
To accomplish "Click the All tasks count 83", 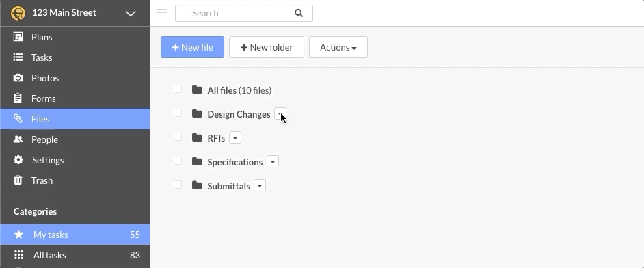I will tap(135, 255).
